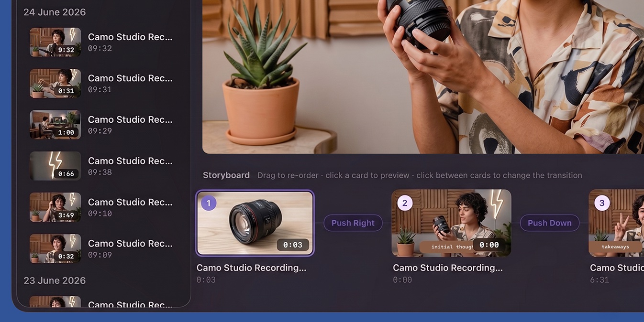The image size is (644, 322).
Task: Click the 6:31 duration under card 3
Action: pyautogui.click(x=600, y=280)
